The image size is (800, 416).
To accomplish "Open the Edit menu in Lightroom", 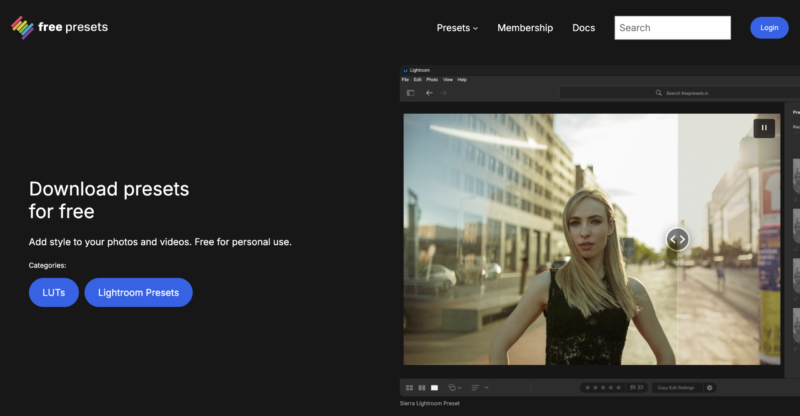I will click(x=417, y=80).
